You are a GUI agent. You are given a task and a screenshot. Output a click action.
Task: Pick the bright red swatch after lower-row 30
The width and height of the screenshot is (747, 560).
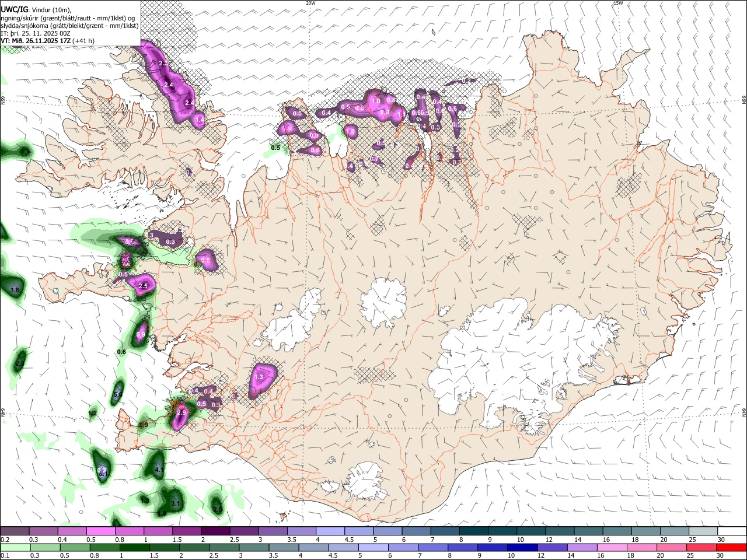(732, 547)
